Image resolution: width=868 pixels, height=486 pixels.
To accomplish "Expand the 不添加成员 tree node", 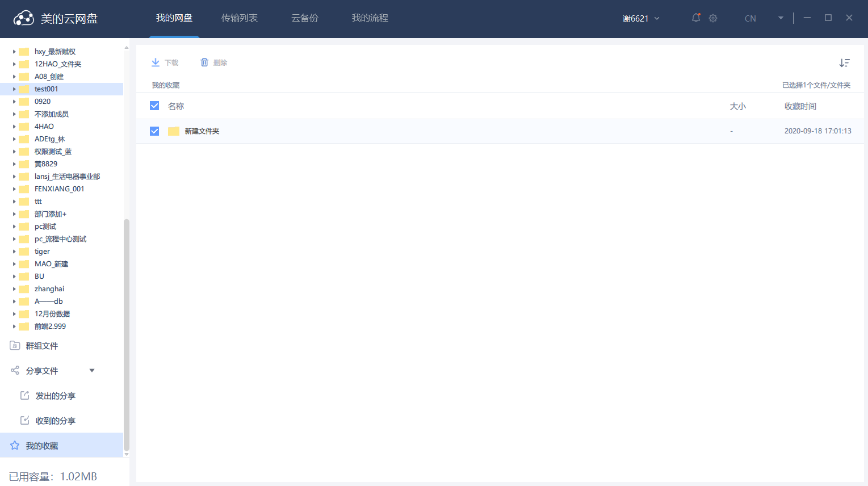I will [x=14, y=114].
